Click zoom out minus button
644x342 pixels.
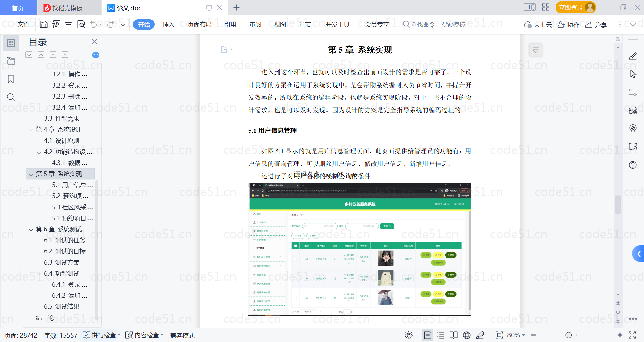coord(533,335)
